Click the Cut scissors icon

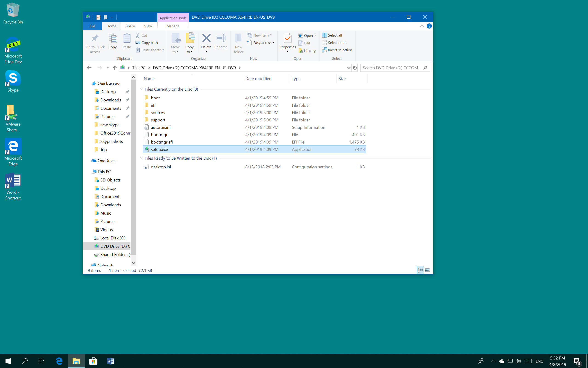[x=138, y=35]
